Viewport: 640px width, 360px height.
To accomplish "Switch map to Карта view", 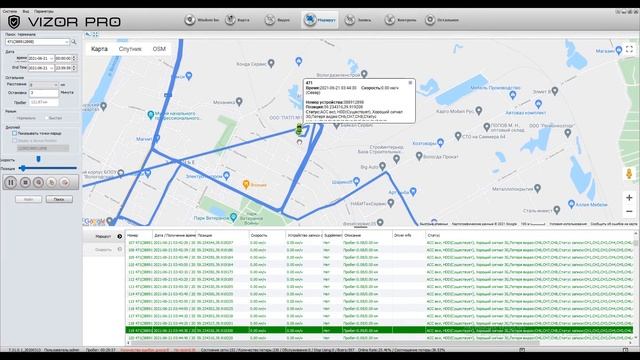I will coord(99,49).
